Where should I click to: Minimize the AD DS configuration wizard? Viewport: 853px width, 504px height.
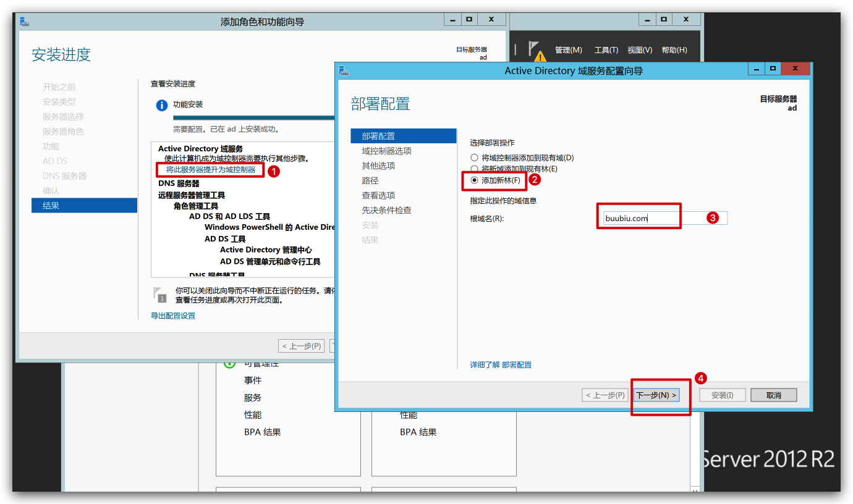(x=755, y=69)
